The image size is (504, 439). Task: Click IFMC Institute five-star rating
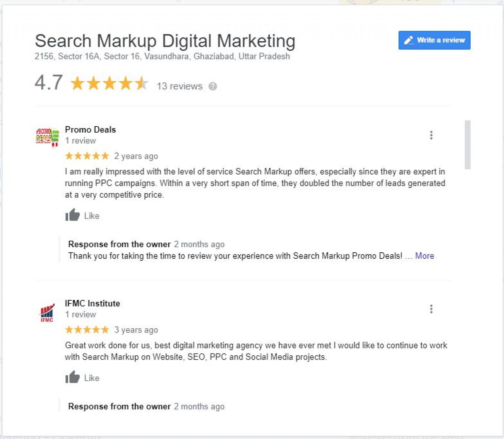pos(87,330)
